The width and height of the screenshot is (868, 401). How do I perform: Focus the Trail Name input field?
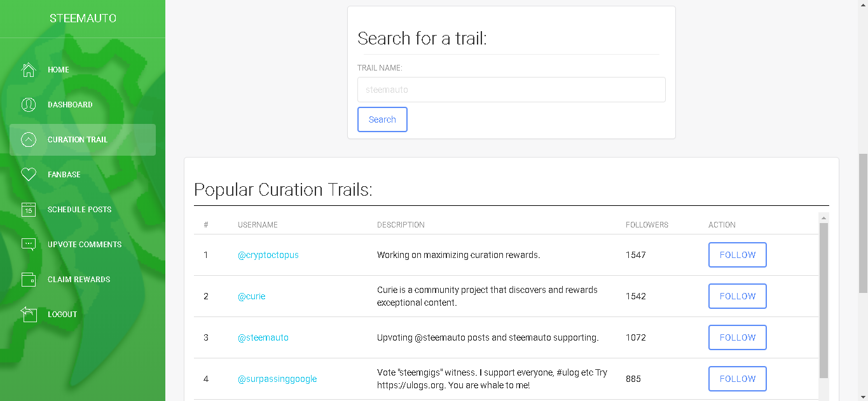pyautogui.click(x=511, y=90)
